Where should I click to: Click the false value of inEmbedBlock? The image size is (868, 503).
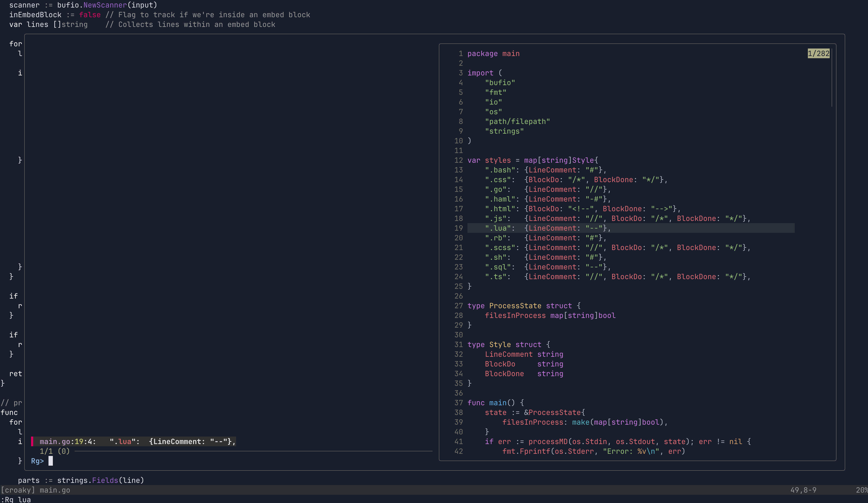90,15
